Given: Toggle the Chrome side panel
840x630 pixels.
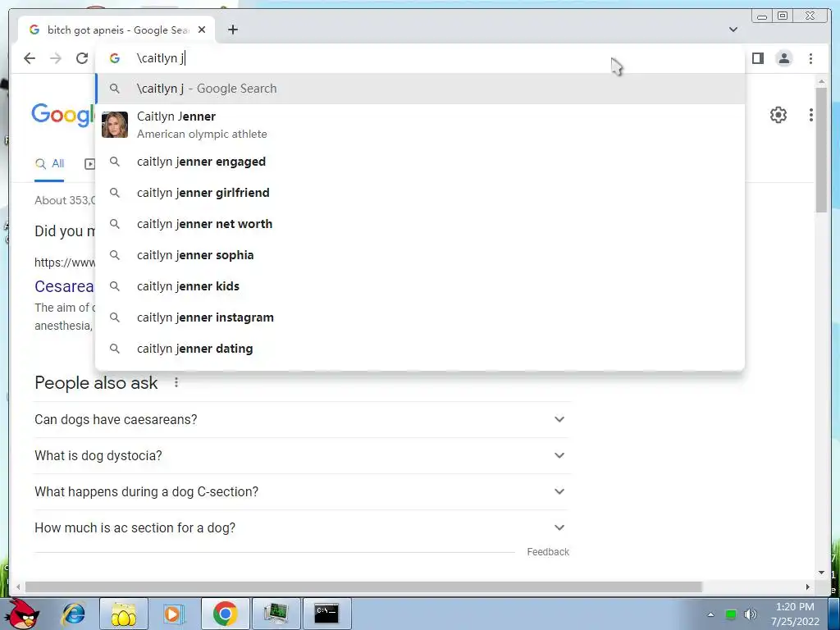Looking at the screenshot, I should click(x=757, y=58).
